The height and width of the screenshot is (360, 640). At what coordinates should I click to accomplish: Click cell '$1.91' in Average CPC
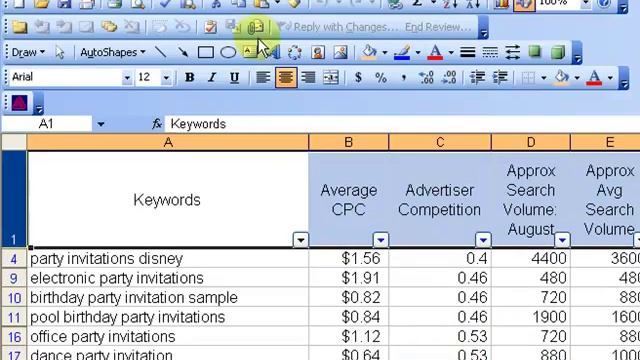pos(349,278)
